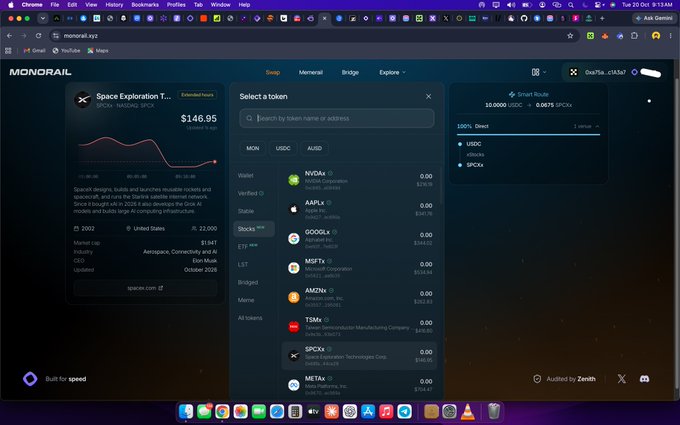Click the Monorail logo
The width and height of the screenshot is (680, 425).
[x=40, y=72]
